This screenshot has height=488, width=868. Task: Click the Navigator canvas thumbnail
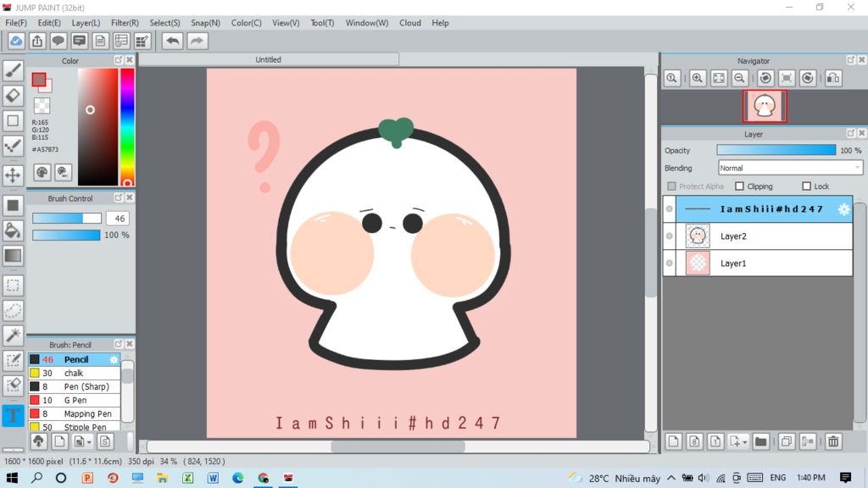[765, 106]
